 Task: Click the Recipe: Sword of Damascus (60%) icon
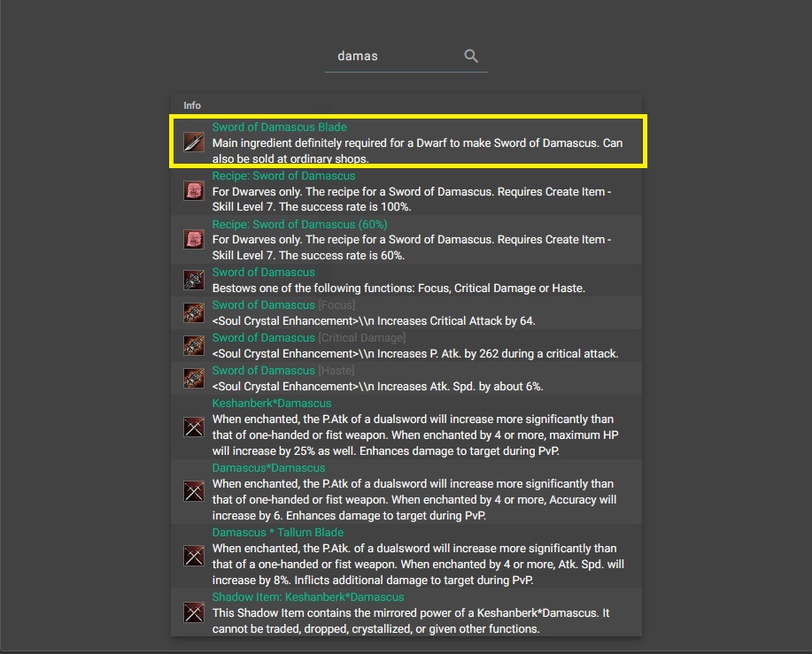[x=194, y=239]
